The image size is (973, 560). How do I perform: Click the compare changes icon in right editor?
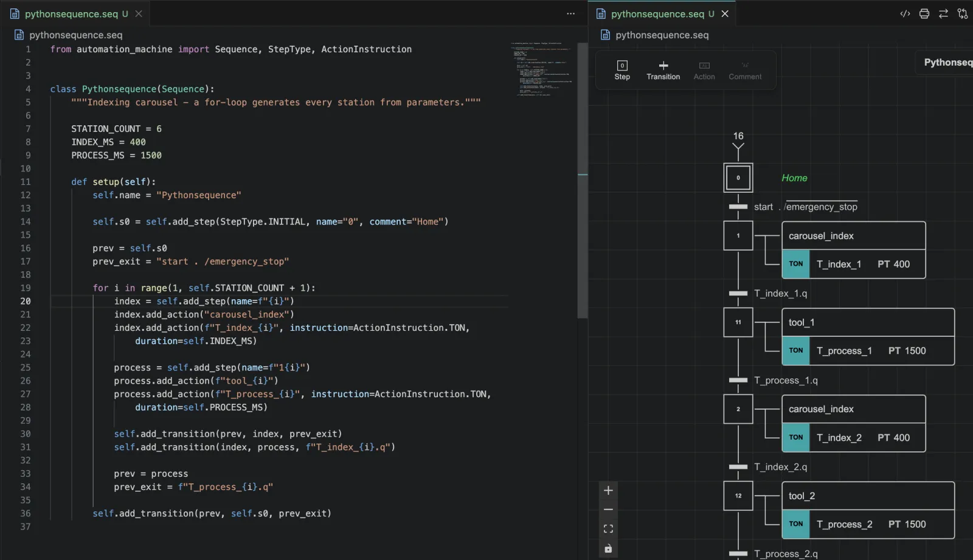[x=963, y=13]
